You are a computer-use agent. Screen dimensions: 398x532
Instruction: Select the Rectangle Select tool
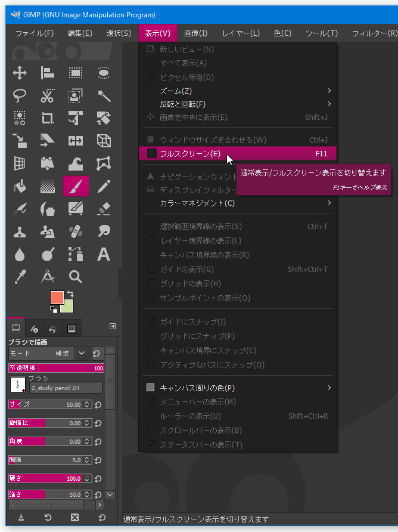(x=76, y=73)
